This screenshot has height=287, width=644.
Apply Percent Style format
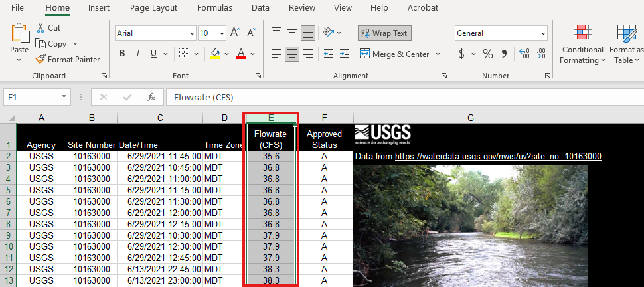pos(488,54)
